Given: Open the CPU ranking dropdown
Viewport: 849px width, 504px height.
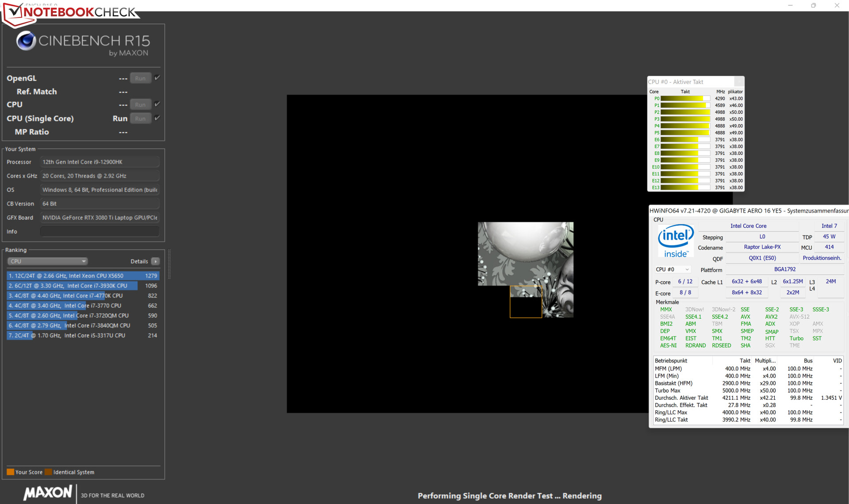Looking at the screenshot, I should point(47,261).
